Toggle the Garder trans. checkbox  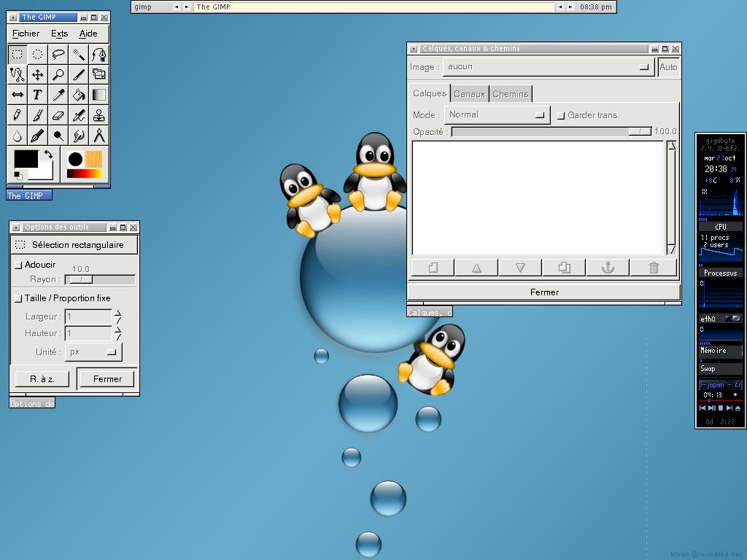point(561,115)
